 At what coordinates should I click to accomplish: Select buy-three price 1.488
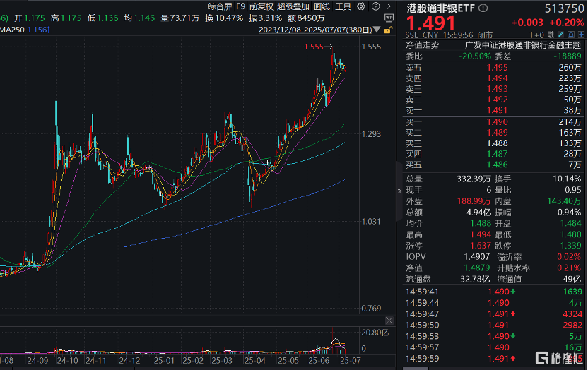[497, 143]
